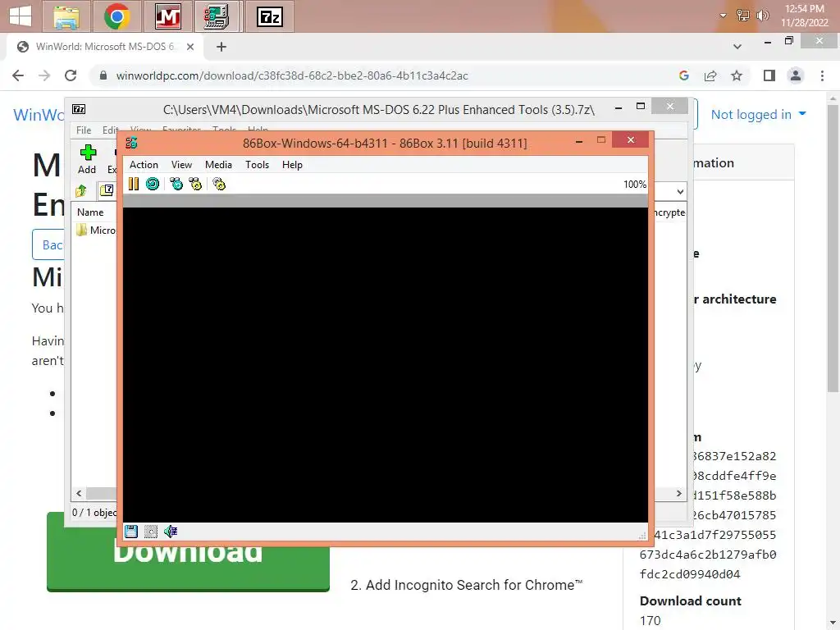Bookmark this page with star icon
This screenshot has width=840, height=630.
tap(737, 75)
